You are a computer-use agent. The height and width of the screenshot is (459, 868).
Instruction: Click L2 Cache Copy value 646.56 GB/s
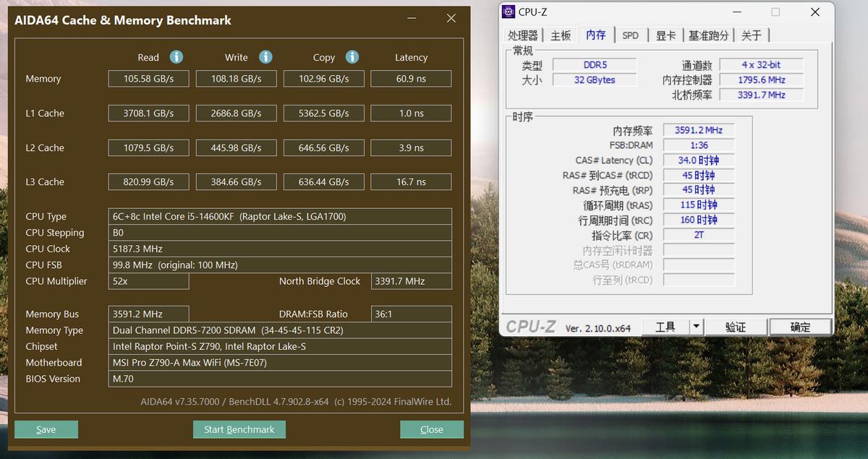[324, 147]
